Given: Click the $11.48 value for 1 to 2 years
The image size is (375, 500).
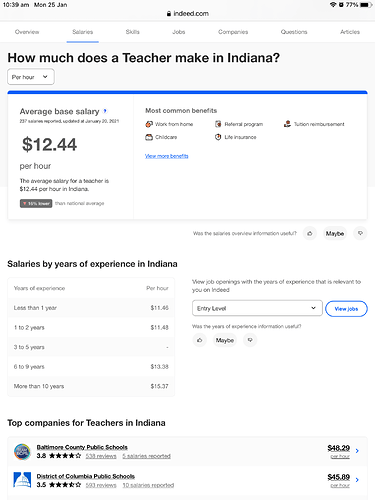Looking at the screenshot, I should tap(159, 327).
